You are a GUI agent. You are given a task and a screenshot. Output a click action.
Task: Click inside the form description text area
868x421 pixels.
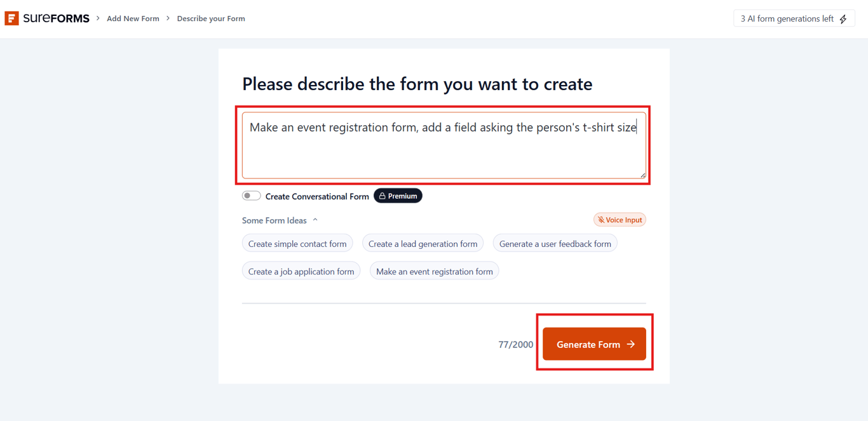click(444, 145)
